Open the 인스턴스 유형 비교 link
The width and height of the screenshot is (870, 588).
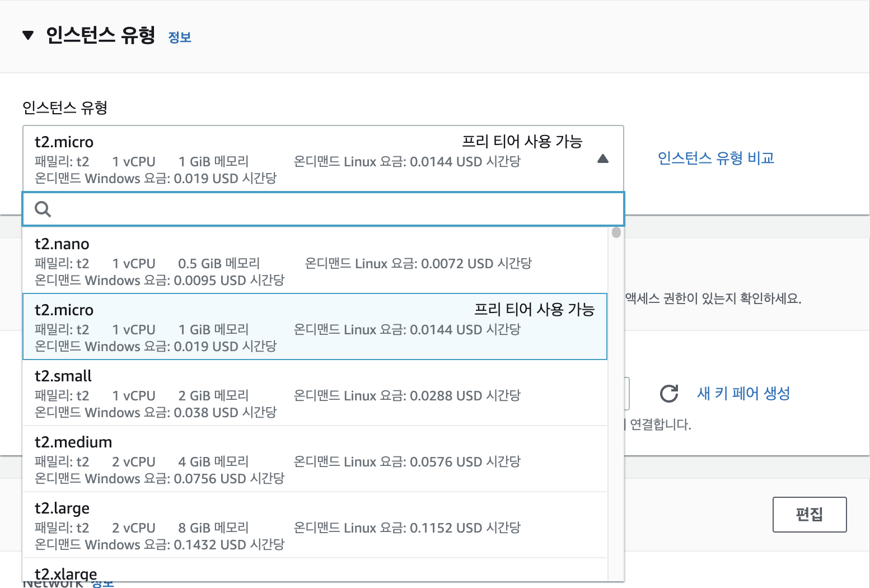coord(716,158)
